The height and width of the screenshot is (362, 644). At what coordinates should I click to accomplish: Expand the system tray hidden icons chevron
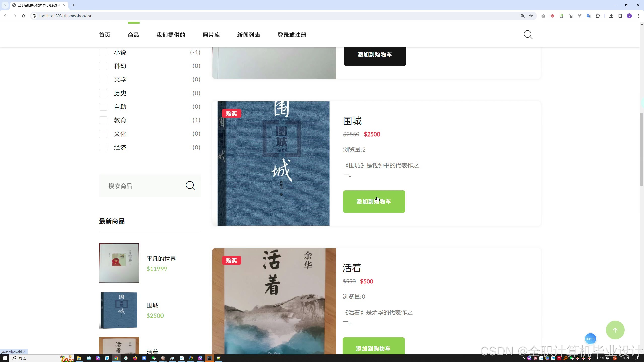tap(523, 358)
